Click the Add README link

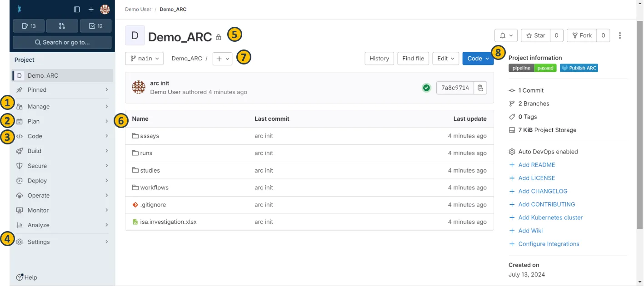(536, 165)
